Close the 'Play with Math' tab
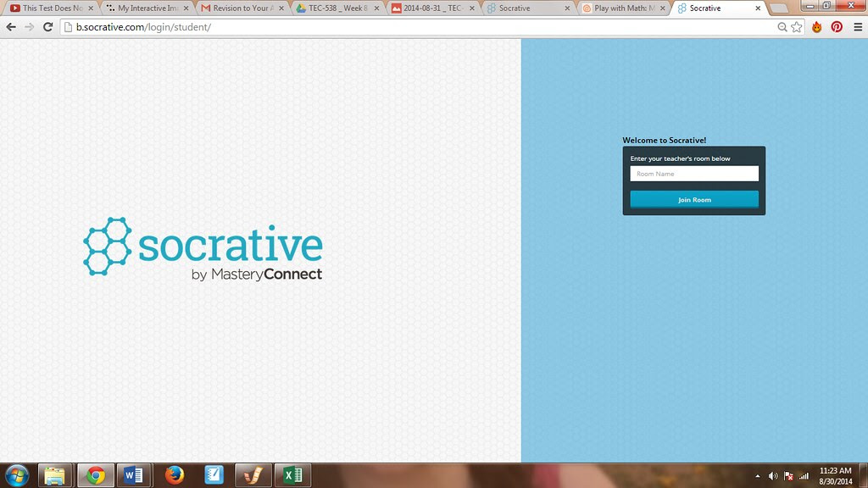Screen dimensions: 868x488 pyautogui.click(x=662, y=8)
